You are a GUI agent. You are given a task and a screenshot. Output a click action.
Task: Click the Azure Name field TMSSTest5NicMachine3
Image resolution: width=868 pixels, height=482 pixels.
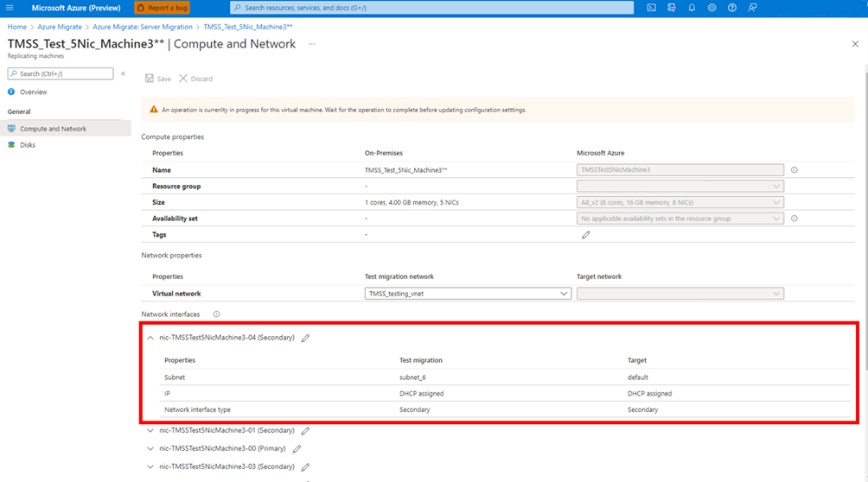680,170
